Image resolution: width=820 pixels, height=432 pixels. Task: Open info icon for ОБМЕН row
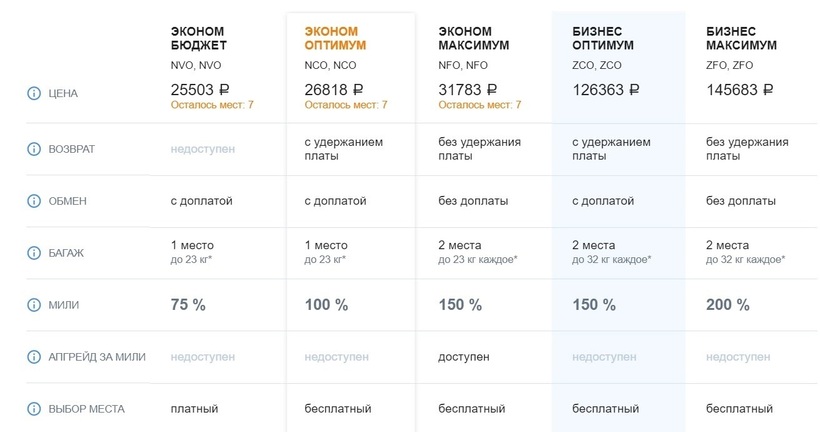pos(33,201)
